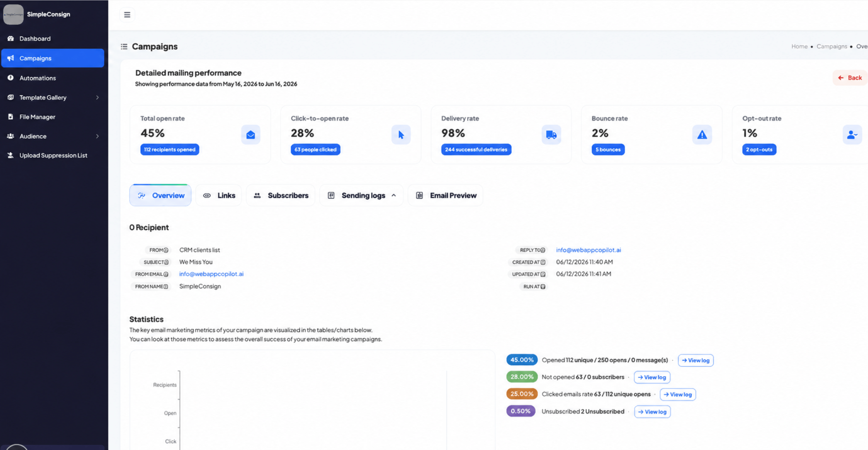
Task: Click the Opt-out rate user icon
Action: (x=852, y=135)
